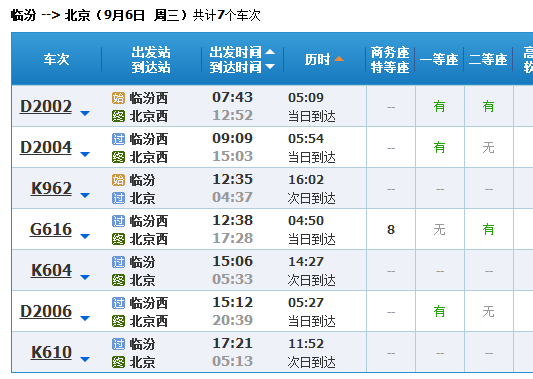This screenshot has width=533, height=379.
Task: Toggle the 历时 duration sort arrow
Action: [x=339, y=59]
